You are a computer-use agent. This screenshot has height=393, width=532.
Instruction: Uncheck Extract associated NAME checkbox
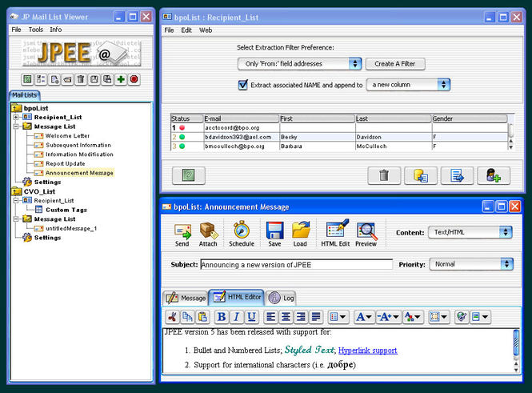point(243,85)
